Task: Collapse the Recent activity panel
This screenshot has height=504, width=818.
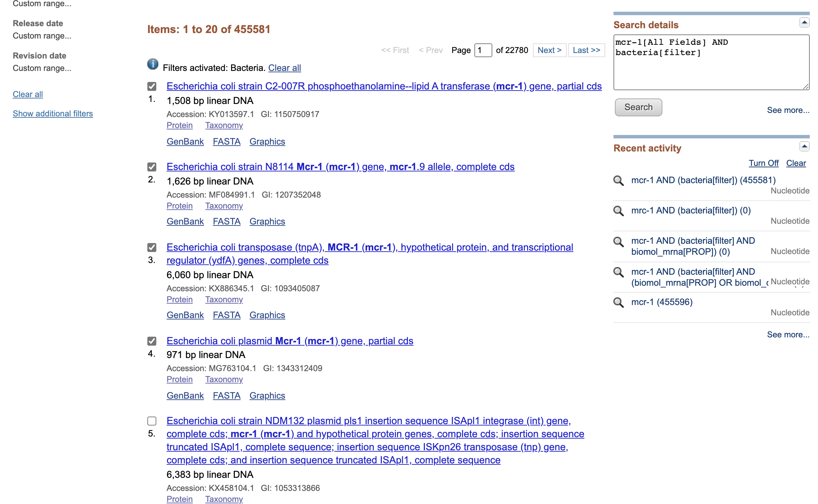Action: (x=804, y=146)
